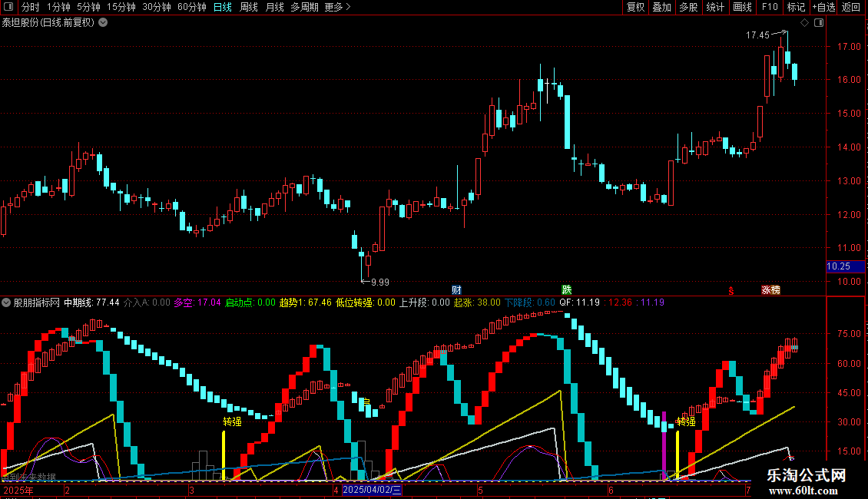This screenshot has height=499, width=868.
Task: Open the 画线 drawing tools
Action: [742, 7]
